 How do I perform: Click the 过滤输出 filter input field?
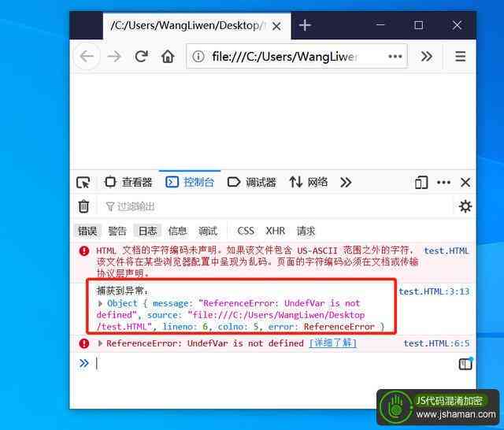point(276,206)
